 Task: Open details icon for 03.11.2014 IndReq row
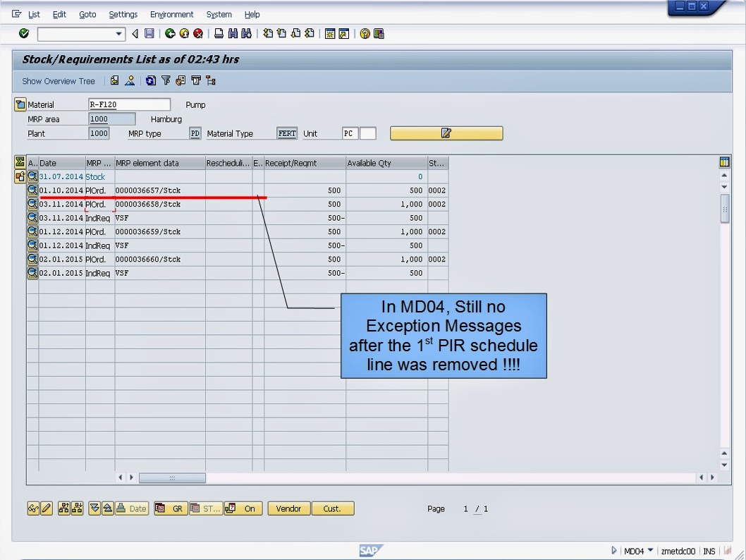(32, 218)
